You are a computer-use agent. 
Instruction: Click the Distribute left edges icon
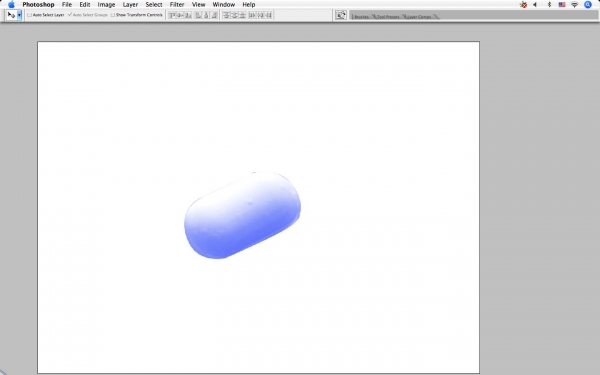253,15
